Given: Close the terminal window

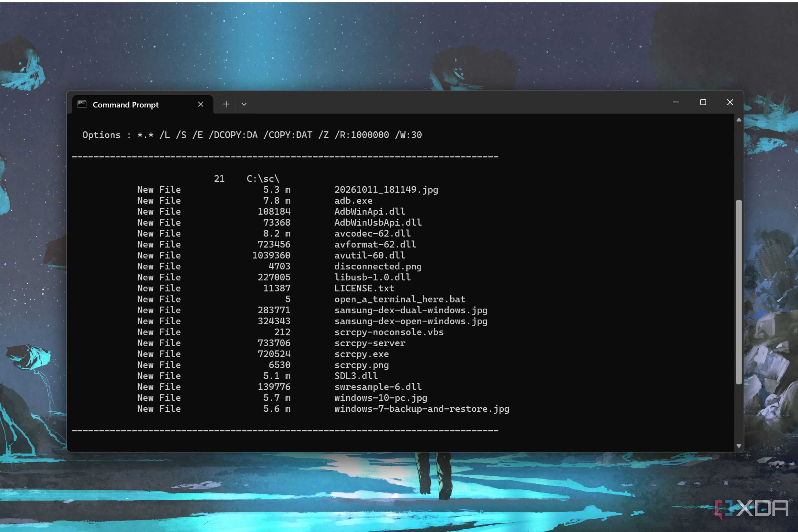Looking at the screenshot, I should 730,102.
